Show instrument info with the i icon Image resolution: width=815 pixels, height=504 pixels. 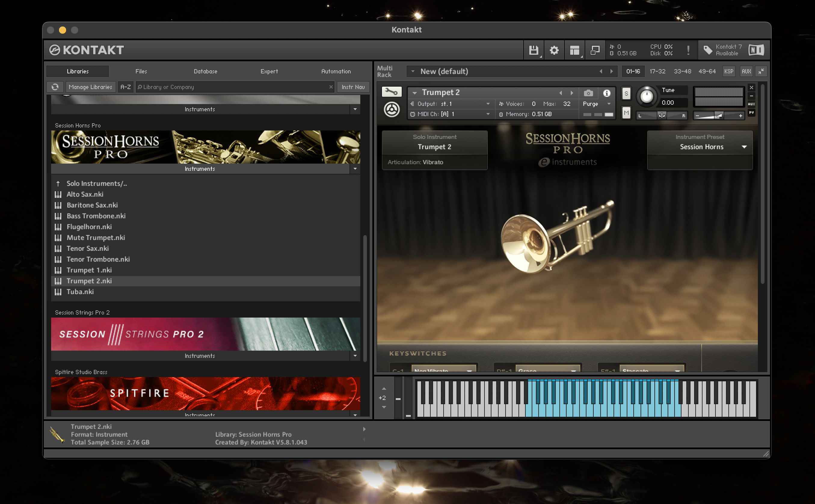pos(607,93)
